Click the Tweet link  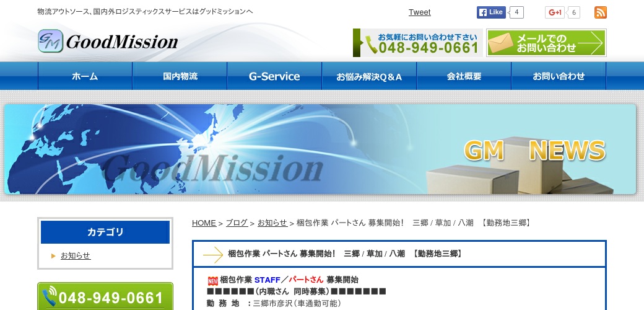tap(419, 12)
